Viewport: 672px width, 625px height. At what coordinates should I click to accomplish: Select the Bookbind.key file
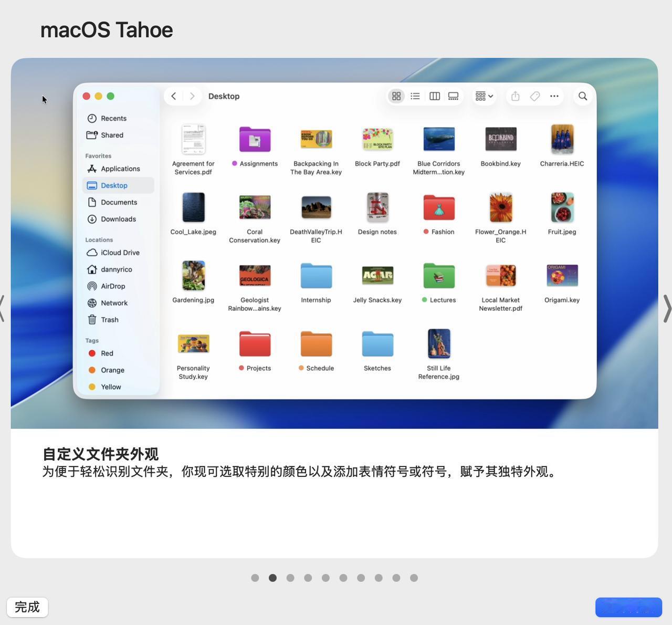[501, 139]
